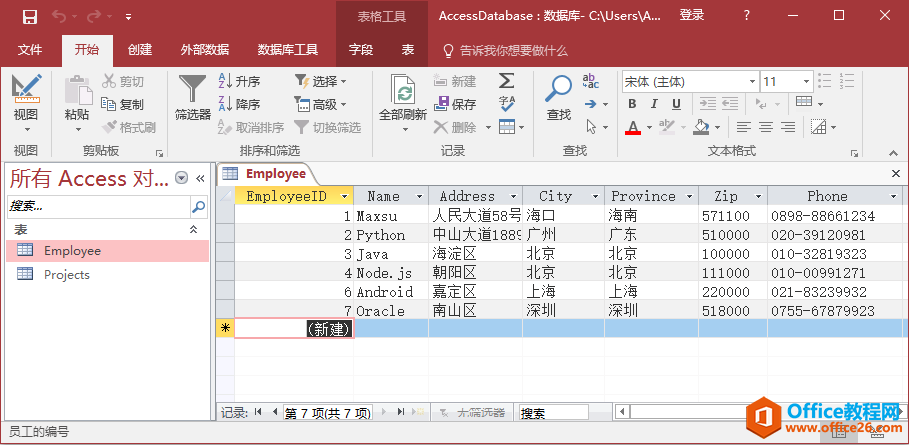909x445 pixels.
Task: Click 切换筛选 toggle filter
Action: [x=328, y=127]
